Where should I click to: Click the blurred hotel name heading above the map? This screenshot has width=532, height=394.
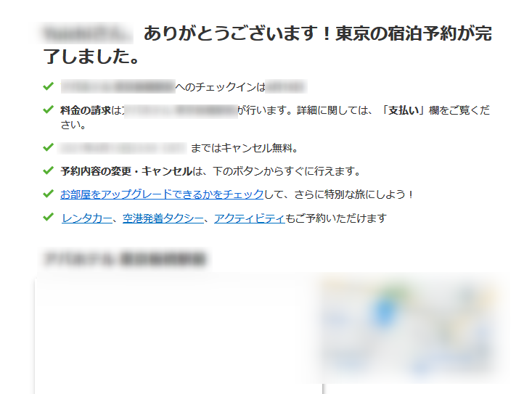123,258
